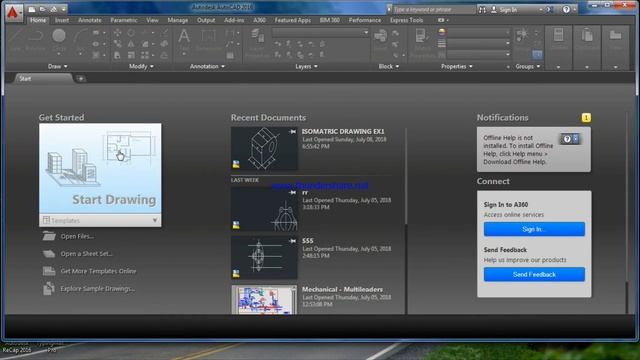Select the Copy tool in Modify panel
Screen dimensions: 640x360
118,44
